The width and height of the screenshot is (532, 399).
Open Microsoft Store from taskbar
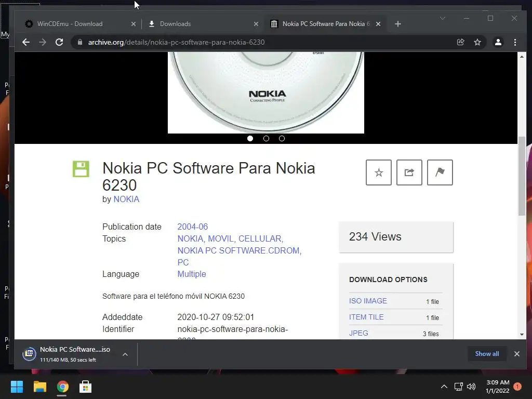click(x=86, y=387)
